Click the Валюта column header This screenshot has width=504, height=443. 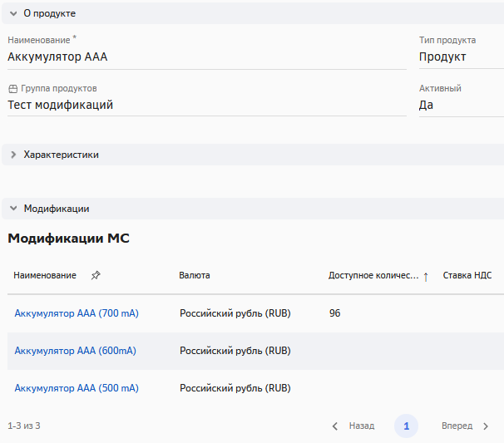pos(195,276)
